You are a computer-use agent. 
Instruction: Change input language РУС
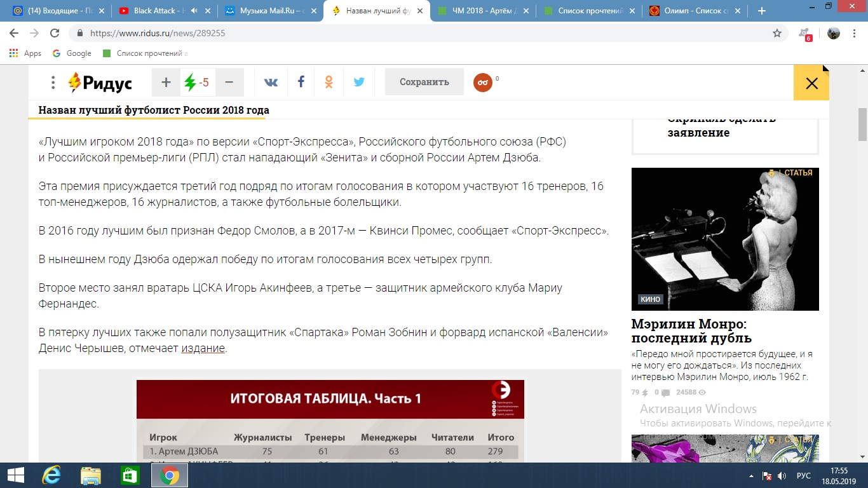(803, 475)
